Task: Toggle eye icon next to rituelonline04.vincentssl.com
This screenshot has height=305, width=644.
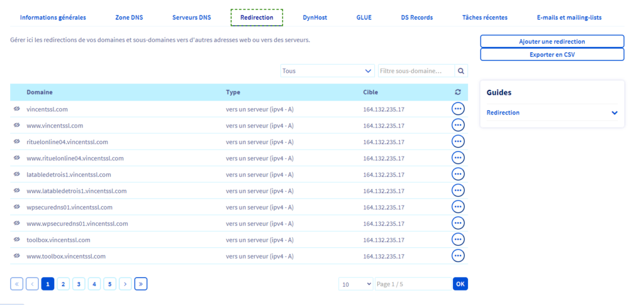Action: (17, 142)
